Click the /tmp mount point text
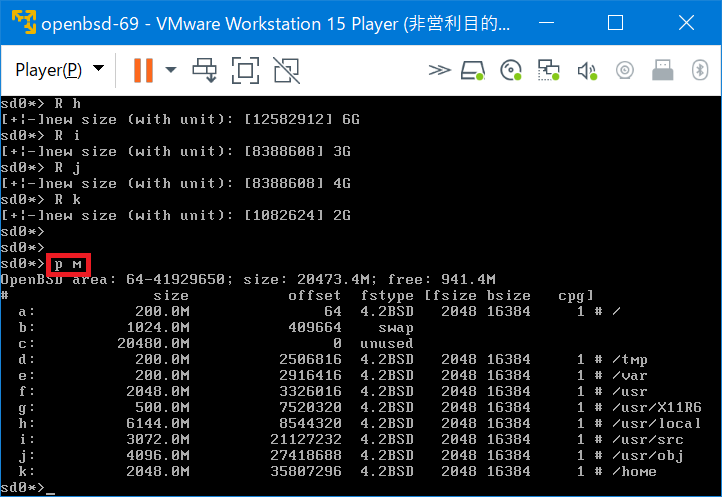Image resolution: width=722 pixels, height=497 pixels. (630, 359)
